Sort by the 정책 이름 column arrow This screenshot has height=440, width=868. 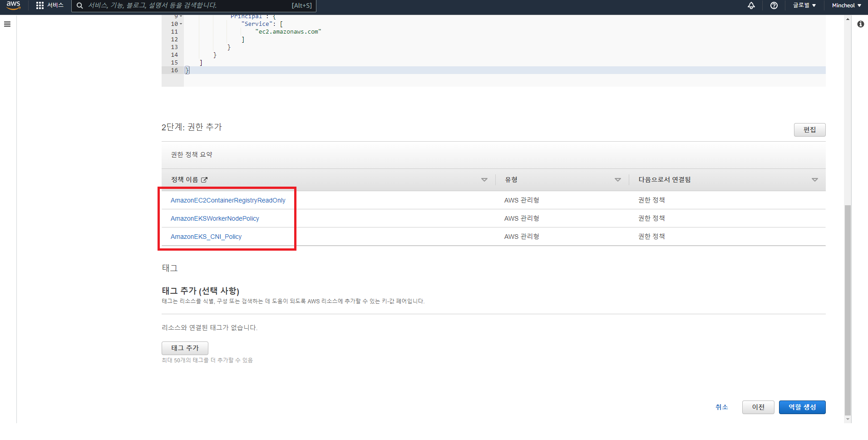[484, 180]
